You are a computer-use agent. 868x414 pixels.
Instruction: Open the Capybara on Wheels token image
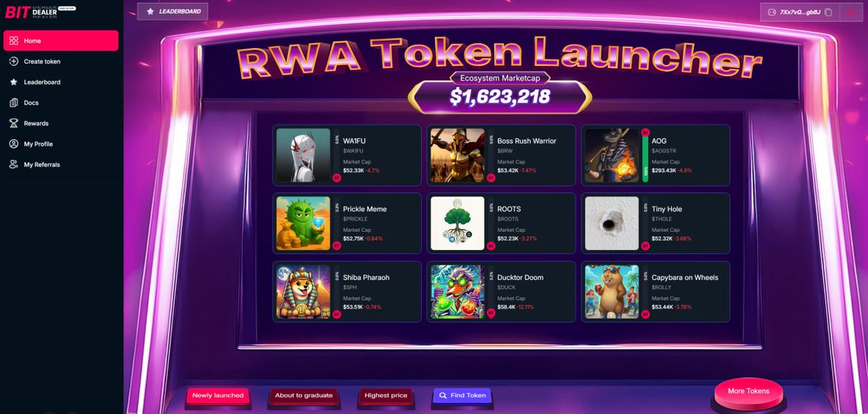pyautogui.click(x=612, y=292)
